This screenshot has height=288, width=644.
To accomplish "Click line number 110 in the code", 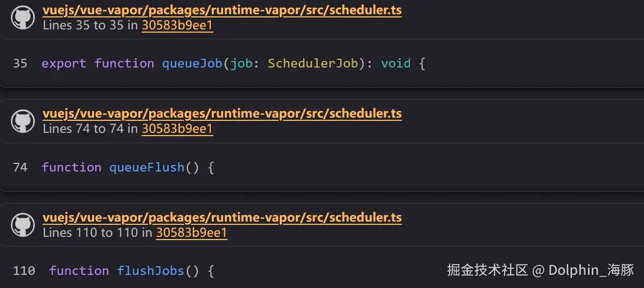I will pyautogui.click(x=24, y=271).
